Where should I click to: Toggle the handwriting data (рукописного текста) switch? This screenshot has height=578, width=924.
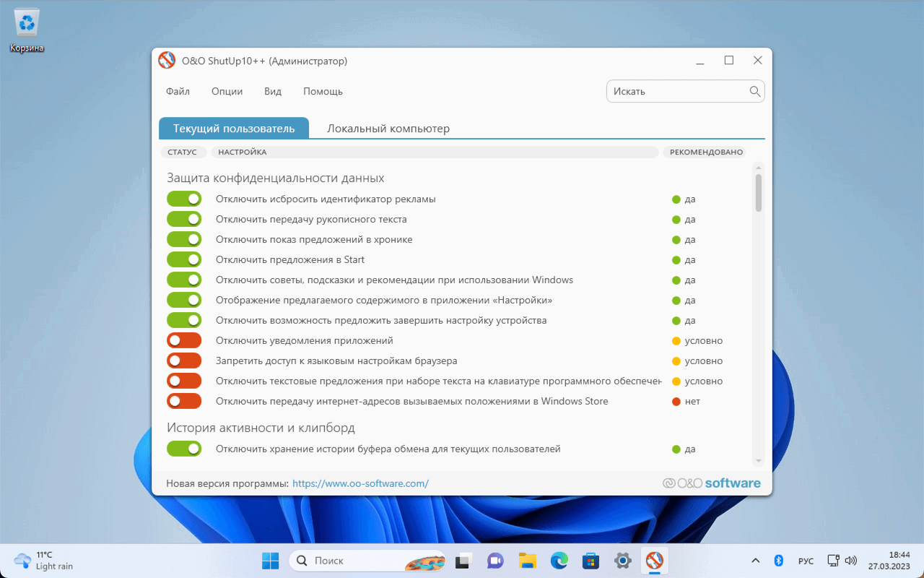[x=184, y=219]
